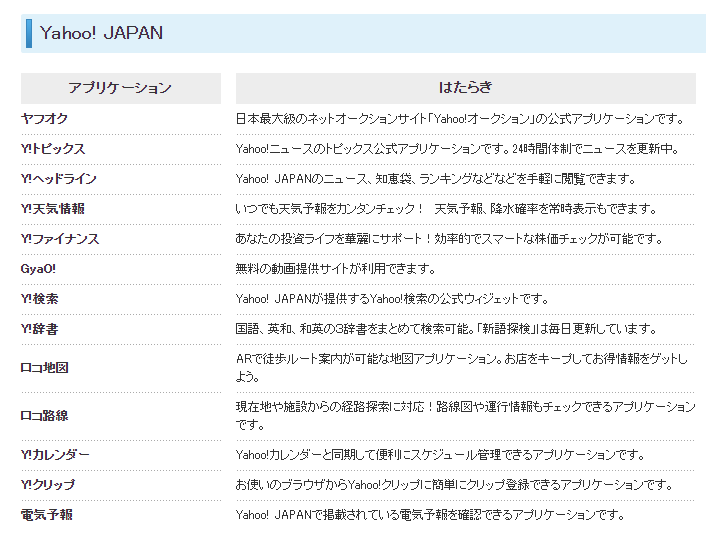
Task: Select the Y!トピックス application name
Action: (x=53, y=149)
